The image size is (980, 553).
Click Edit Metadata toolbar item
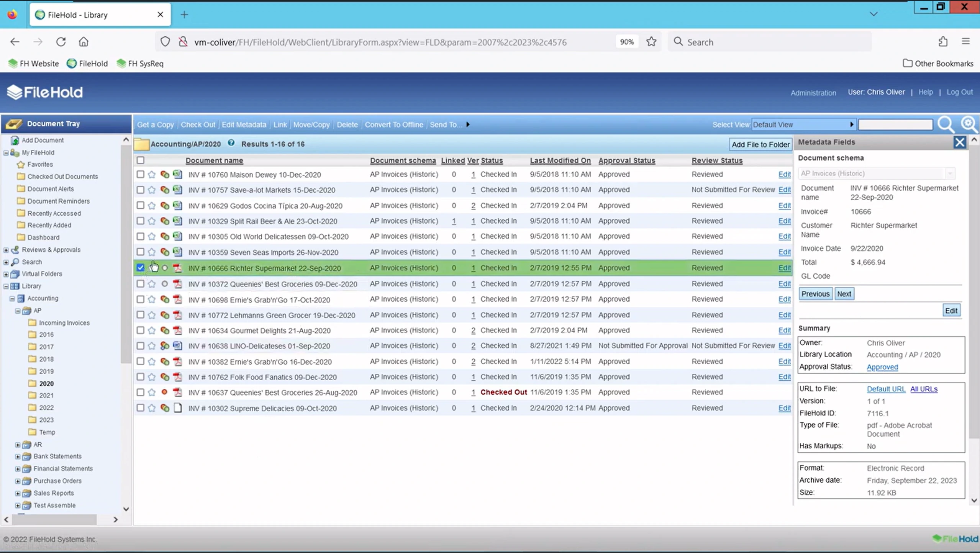(x=244, y=125)
